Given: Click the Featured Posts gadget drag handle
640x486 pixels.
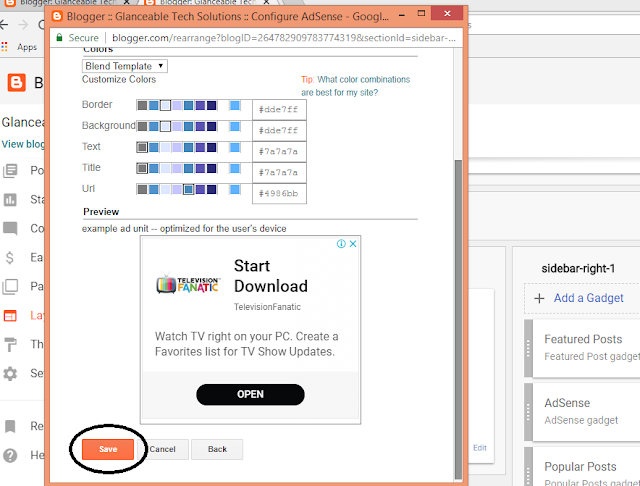Looking at the screenshot, I should pyautogui.click(x=528, y=348).
